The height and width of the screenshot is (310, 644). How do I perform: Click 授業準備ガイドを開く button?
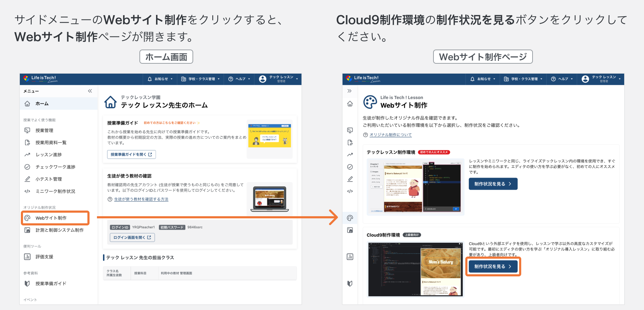pyautogui.click(x=131, y=154)
